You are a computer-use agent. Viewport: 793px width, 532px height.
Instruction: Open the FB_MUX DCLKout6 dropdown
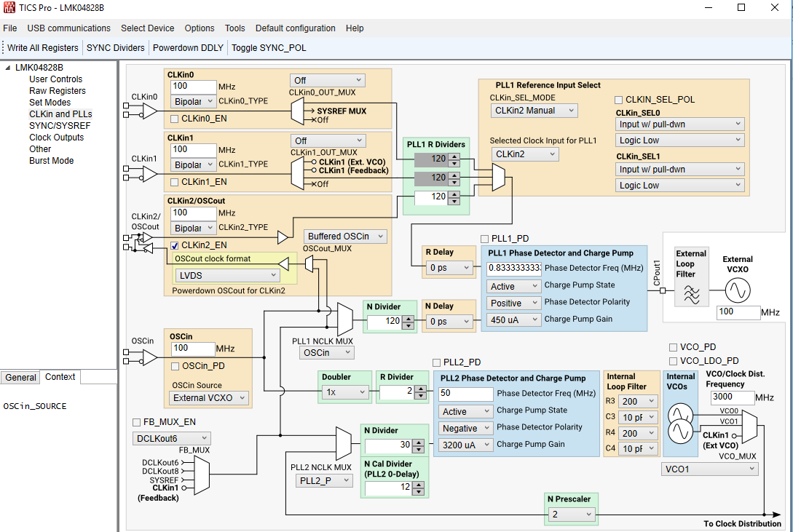point(172,439)
